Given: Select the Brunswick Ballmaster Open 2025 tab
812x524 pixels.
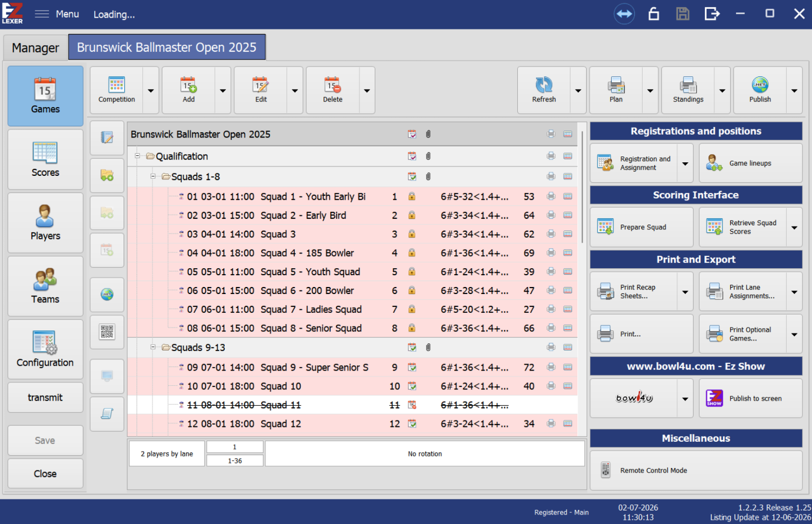Looking at the screenshot, I should click(x=167, y=47).
